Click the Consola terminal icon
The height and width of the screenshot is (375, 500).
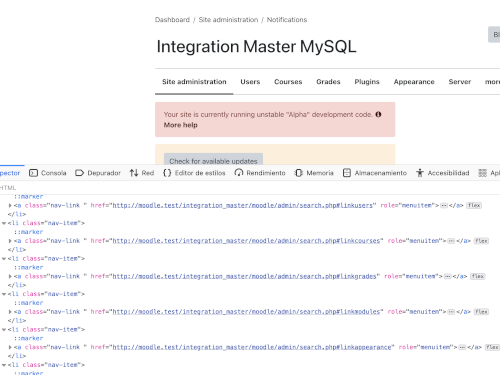click(x=33, y=173)
